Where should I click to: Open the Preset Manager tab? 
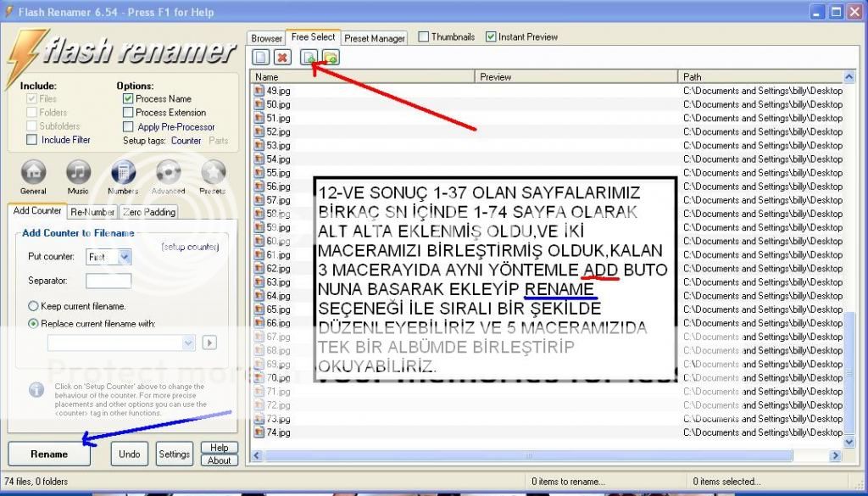[x=375, y=38]
